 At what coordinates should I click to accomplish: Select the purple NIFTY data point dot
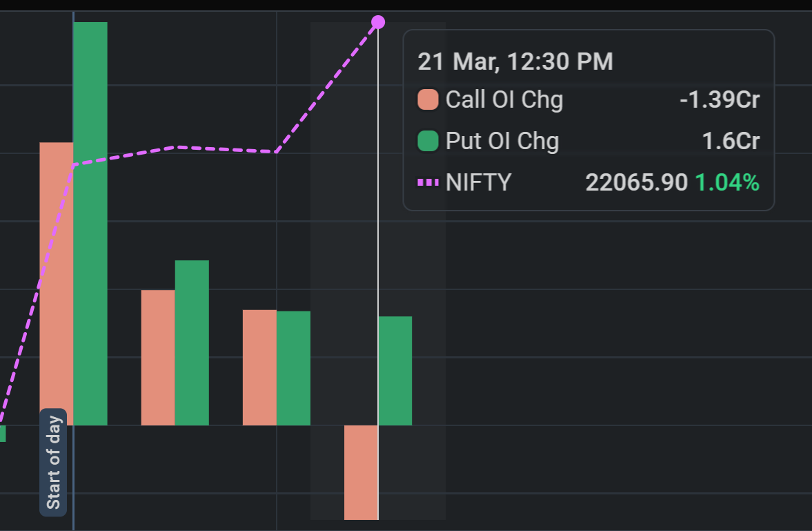(378, 22)
